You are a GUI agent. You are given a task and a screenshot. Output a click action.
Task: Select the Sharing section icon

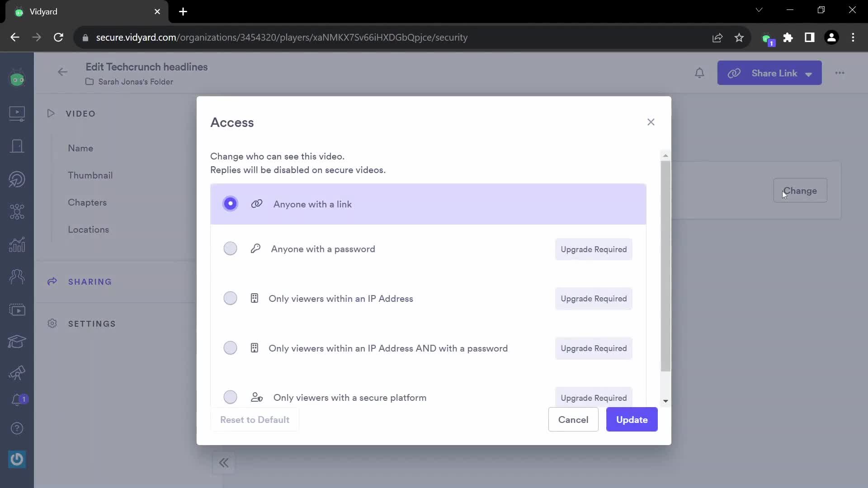tap(52, 281)
